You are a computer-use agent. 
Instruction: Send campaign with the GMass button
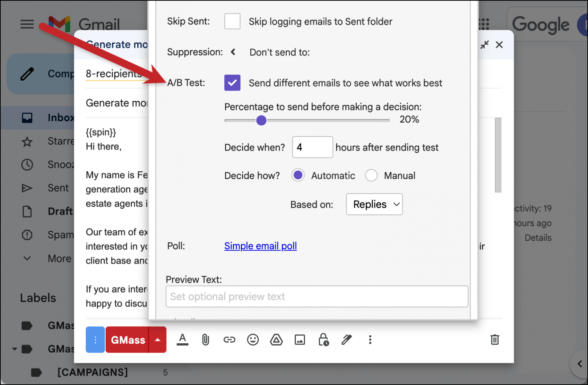127,340
